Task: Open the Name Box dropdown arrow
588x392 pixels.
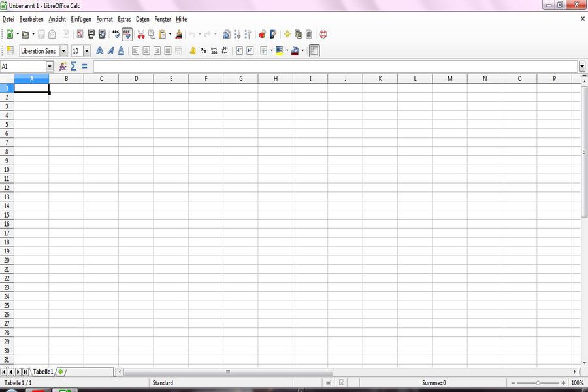Action: pos(50,66)
